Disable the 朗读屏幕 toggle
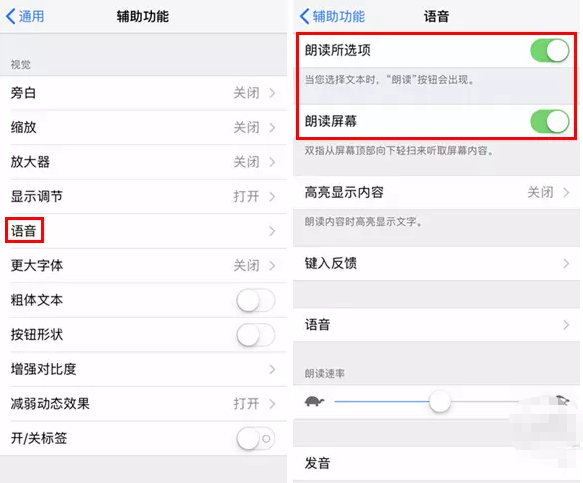Viewport: 583px width, 483px height. point(550,121)
